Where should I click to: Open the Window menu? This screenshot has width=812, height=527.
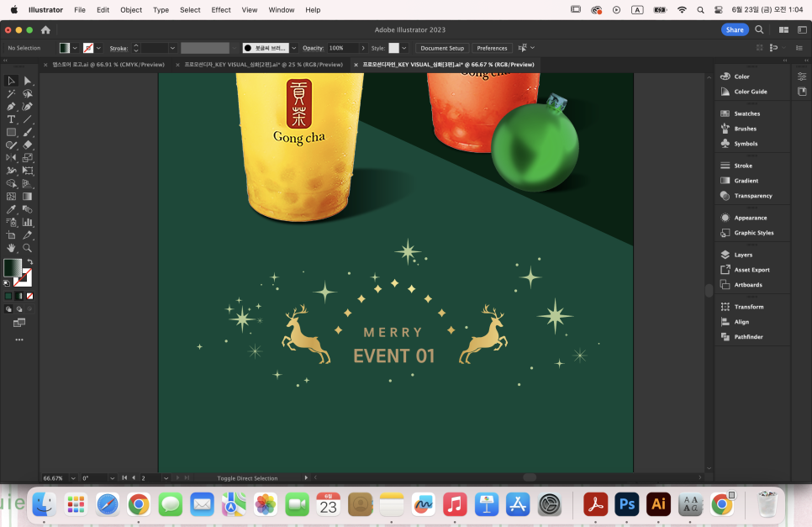pyautogui.click(x=282, y=10)
